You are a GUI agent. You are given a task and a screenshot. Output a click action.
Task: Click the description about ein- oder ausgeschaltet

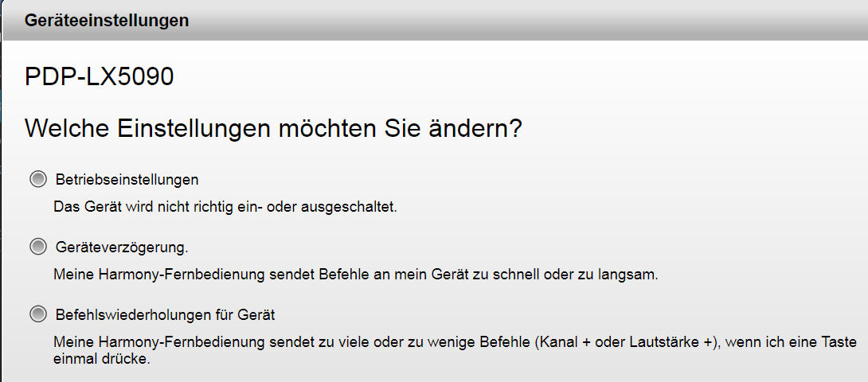pyautogui.click(x=225, y=207)
